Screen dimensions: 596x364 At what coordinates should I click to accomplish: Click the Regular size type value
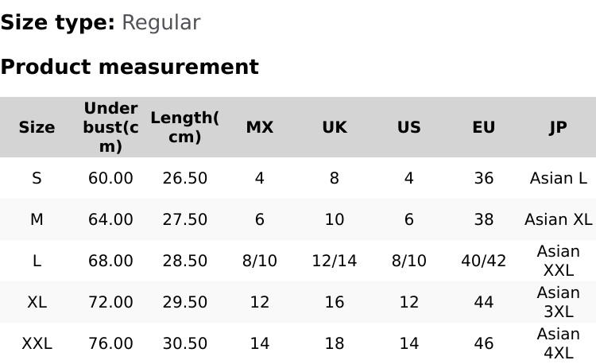click(161, 23)
